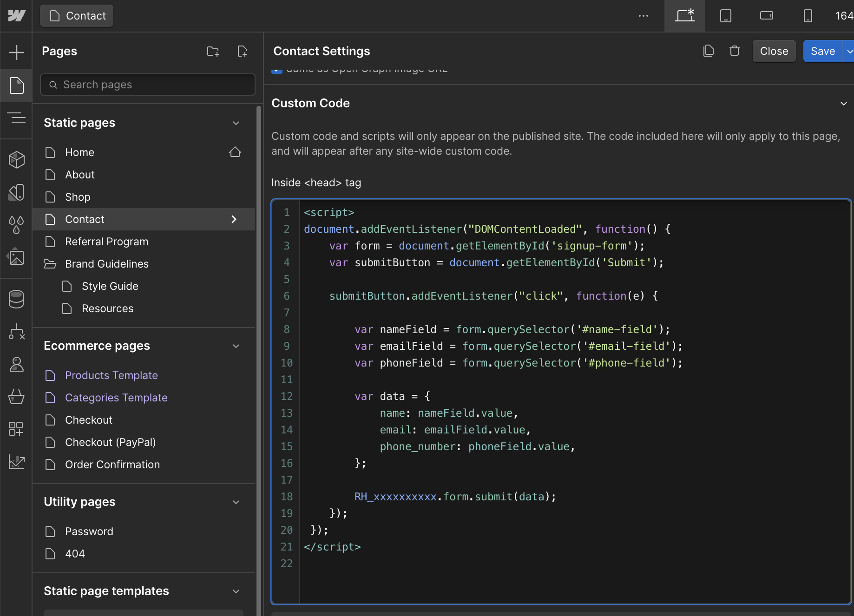Click the Home page house icon

(235, 152)
